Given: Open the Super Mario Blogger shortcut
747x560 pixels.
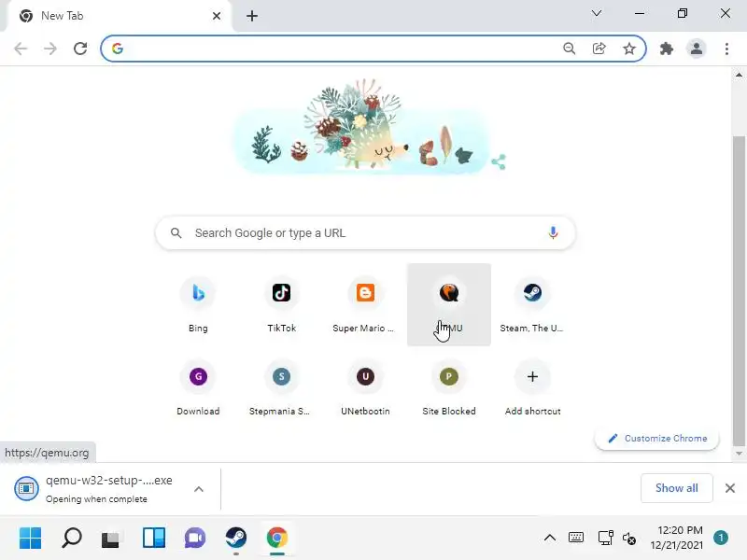Looking at the screenshot, I should click(x=365, y=305).
